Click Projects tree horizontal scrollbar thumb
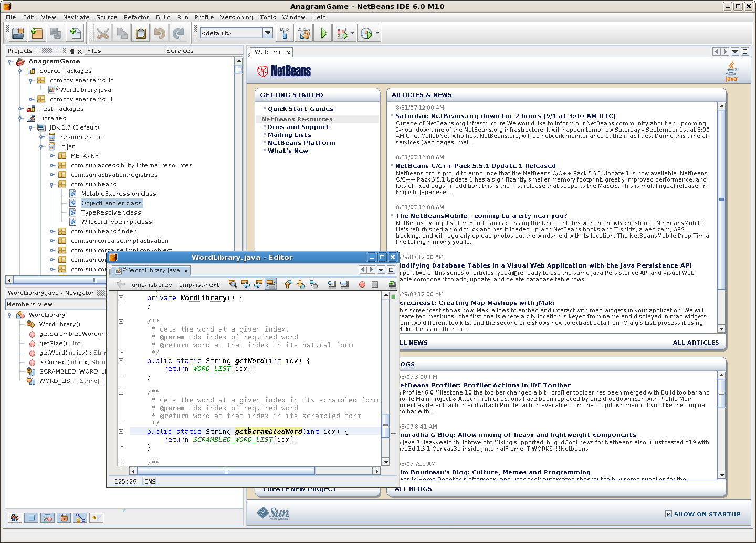The image size is (756, 543). [95, 280]
